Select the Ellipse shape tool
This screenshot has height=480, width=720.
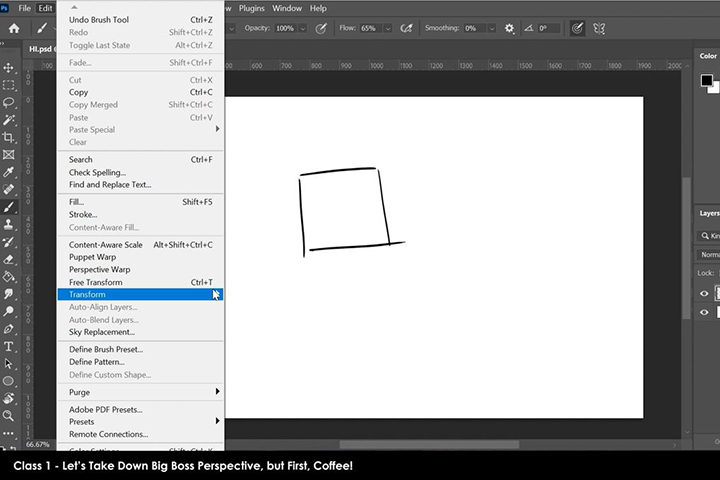click(8, 381)
